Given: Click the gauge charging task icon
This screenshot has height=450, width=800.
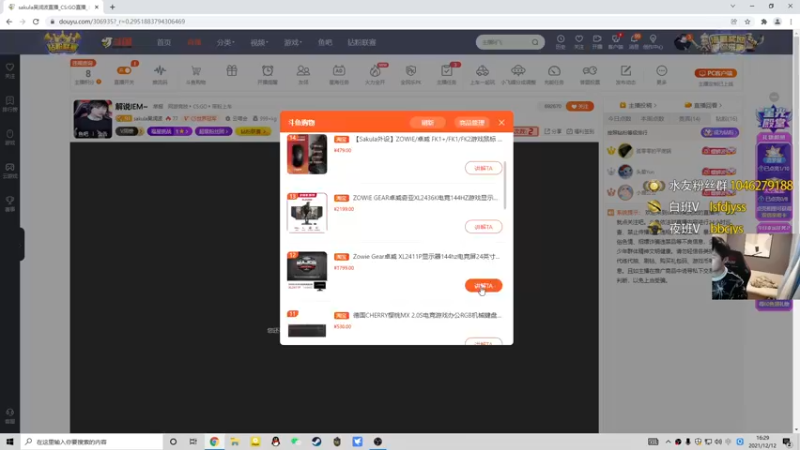Looking at the screenshot, I should (x=554, y=71).
